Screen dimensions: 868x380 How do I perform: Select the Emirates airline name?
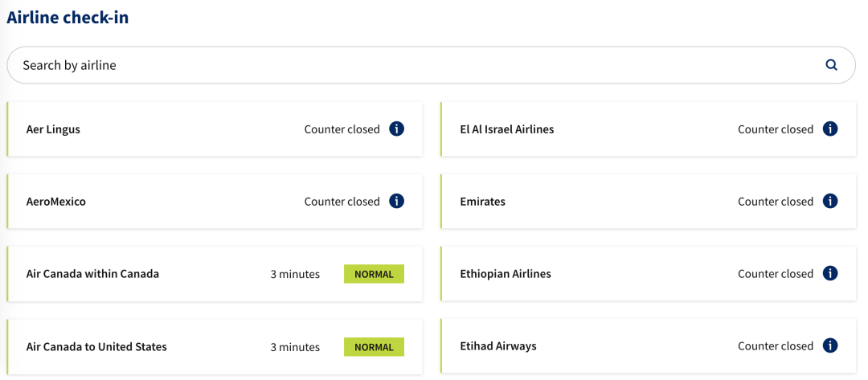point(483,202)
